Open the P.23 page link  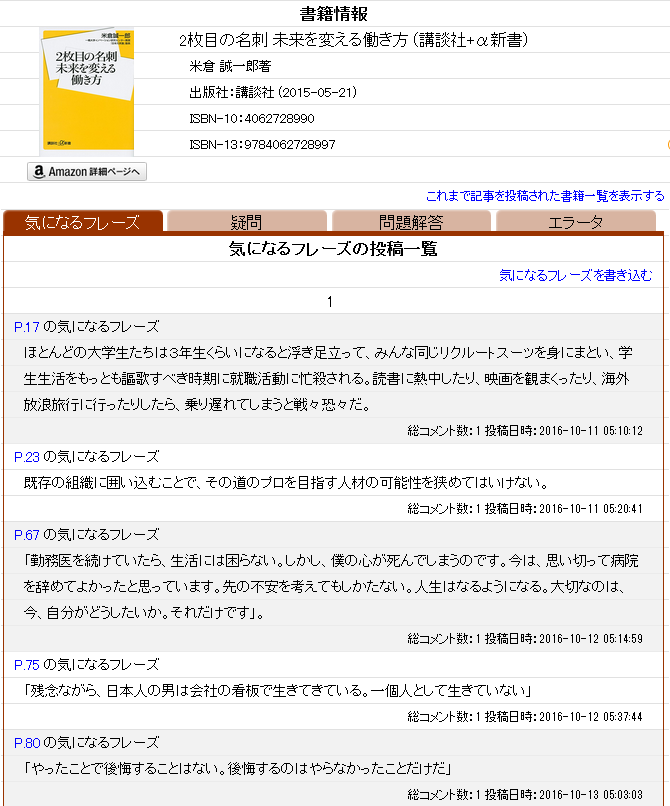(27, 457)
